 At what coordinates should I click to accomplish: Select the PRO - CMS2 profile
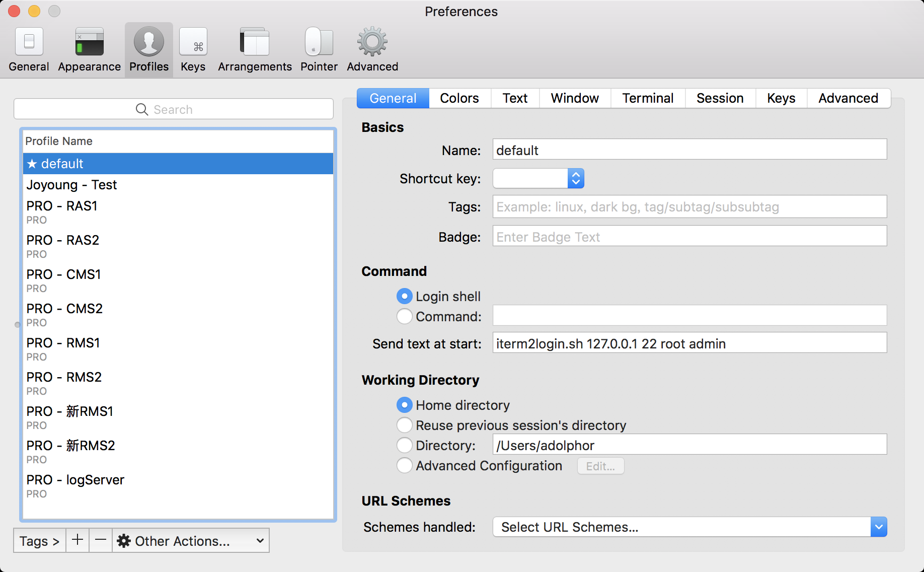coord(178,315)
